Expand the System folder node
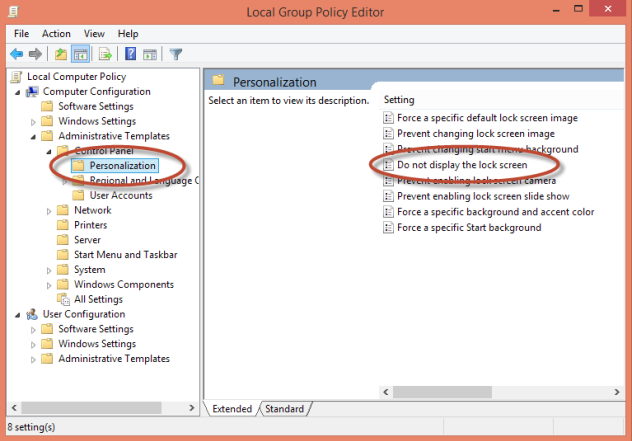This screenshot has width=632, height=441. coord(49,270)
